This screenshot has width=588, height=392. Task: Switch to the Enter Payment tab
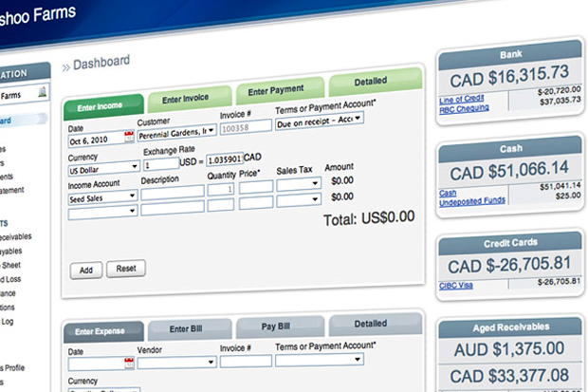[x=276, y=90]
